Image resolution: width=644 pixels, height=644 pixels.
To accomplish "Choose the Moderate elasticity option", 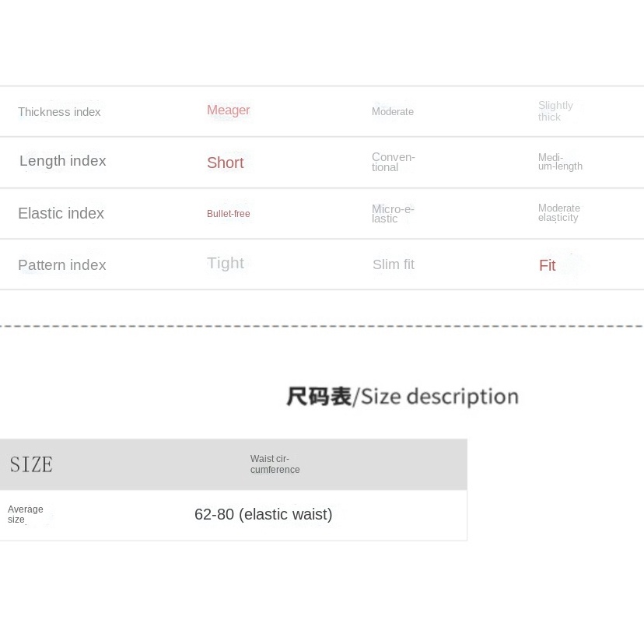I will click(x=559, y=213).
